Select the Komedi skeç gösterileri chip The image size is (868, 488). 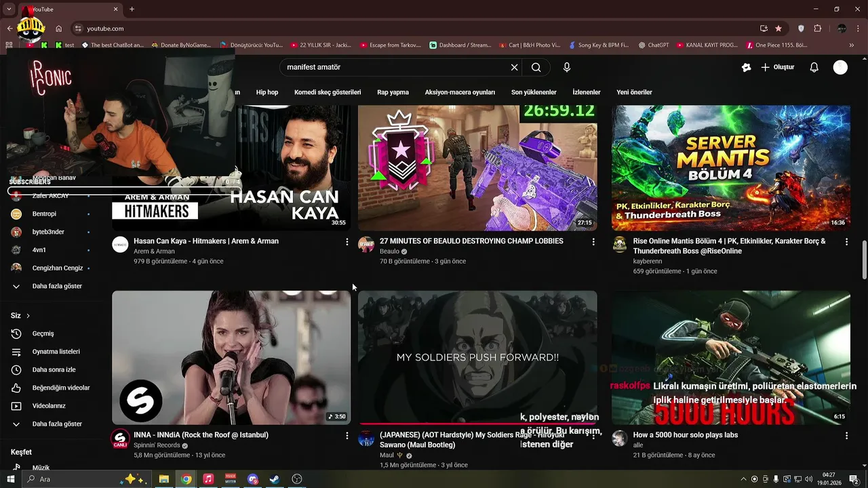(328, 92)
